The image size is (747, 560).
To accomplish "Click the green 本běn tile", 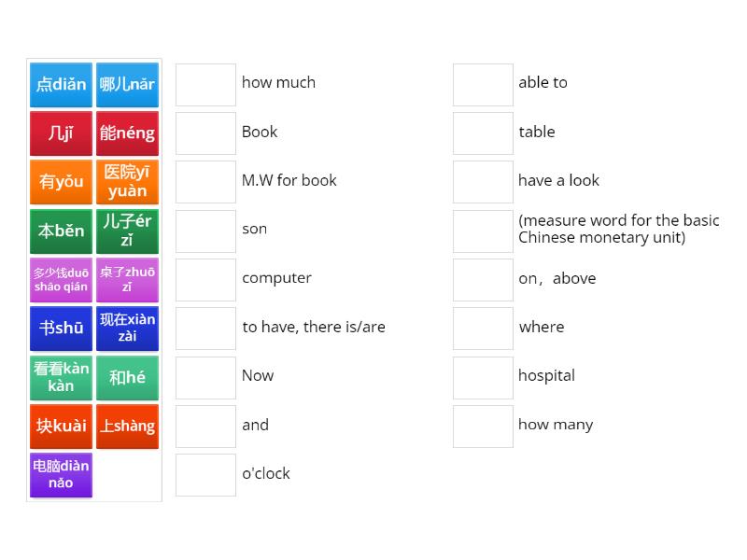I will pos(61,231).
